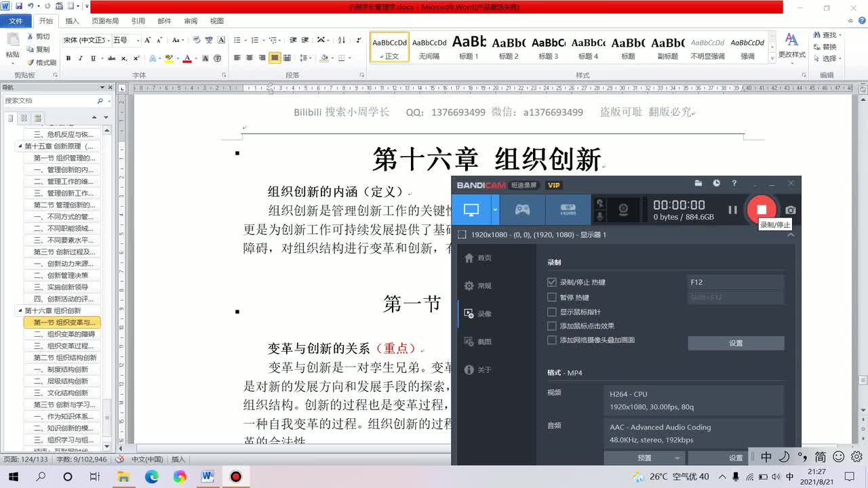The image size is (868, 488).
Task: Open the 预置 dropdown in format section
Action: (644, 457)
